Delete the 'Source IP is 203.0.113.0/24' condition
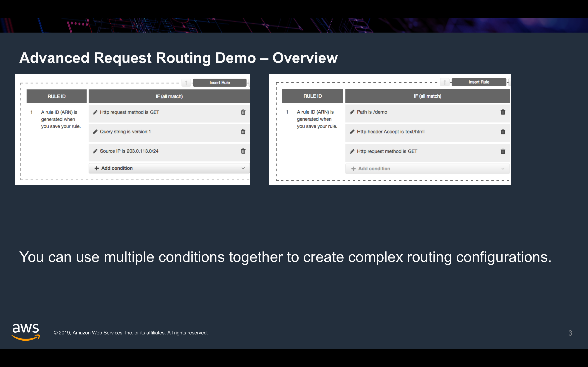The height and width of the screenshot is (367, 588). click(243, 151)
